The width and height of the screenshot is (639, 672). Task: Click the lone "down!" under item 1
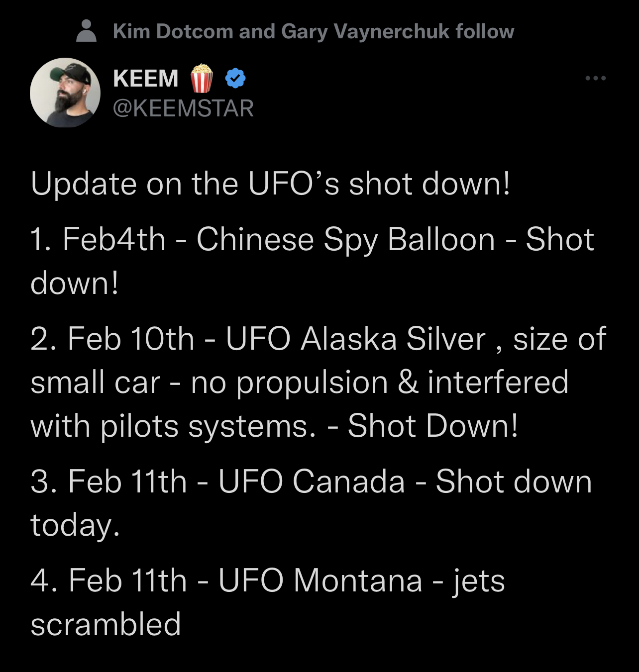click(x=75, y=283)
